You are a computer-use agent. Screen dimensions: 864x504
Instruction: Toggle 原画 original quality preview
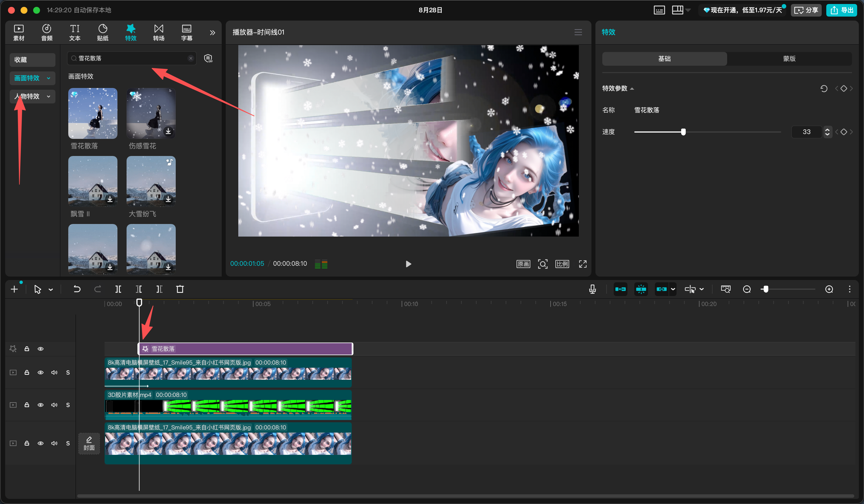click(523, 264)
